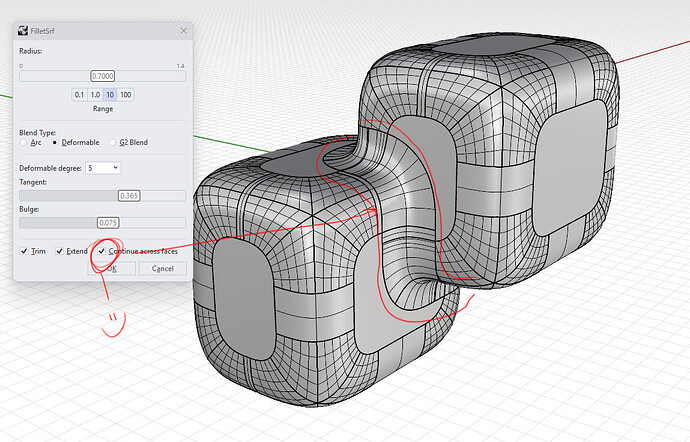Click the Bulge slider at 0.075

[x=108, y=223]
